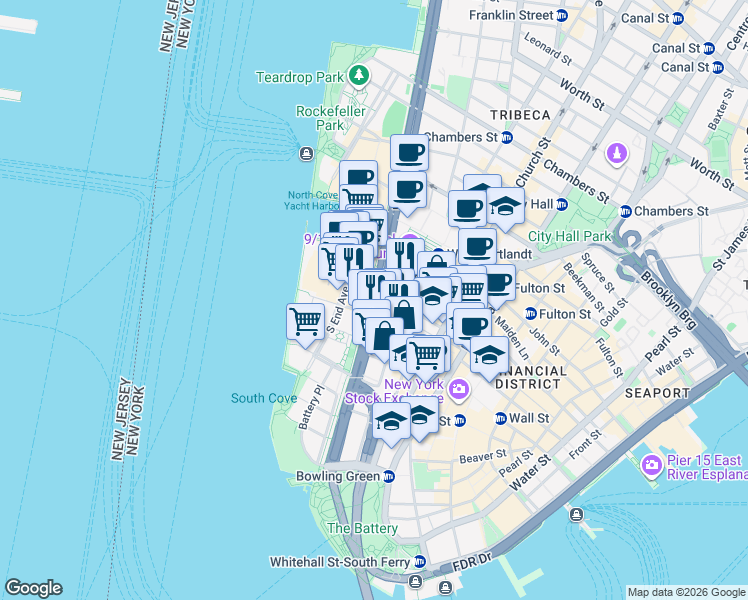This screenshot has height=600, width=748.
Task: Click the Whitehall St-South Ferry subway icon
Action: (419, 562)
